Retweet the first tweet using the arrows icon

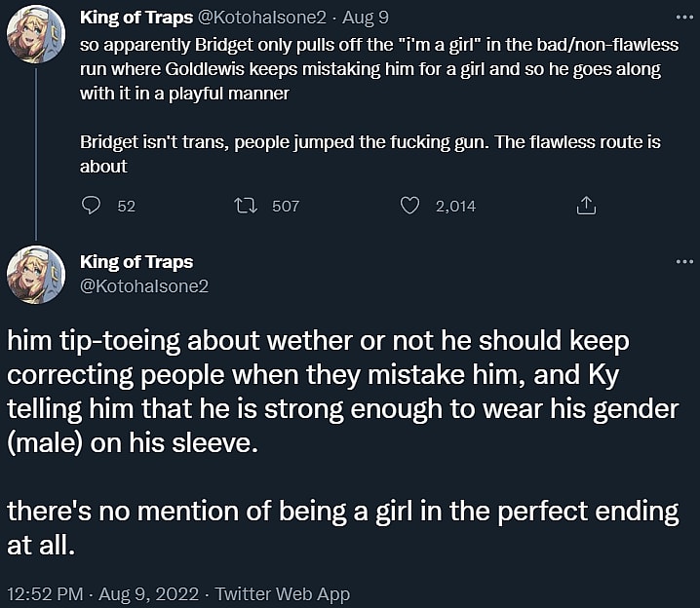click(x=246, y=206)
